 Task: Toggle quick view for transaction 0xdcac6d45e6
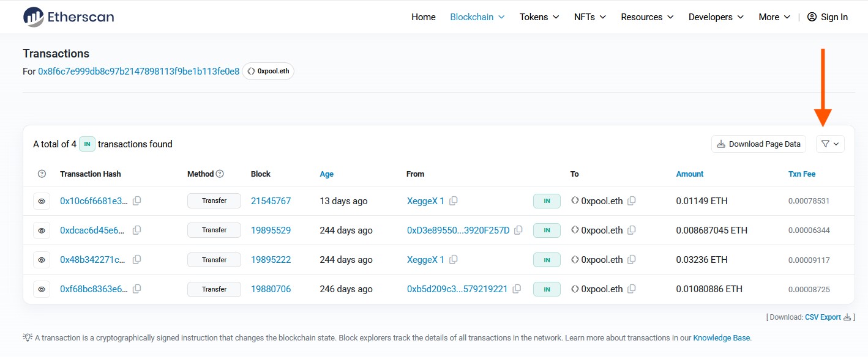[42, 230]
